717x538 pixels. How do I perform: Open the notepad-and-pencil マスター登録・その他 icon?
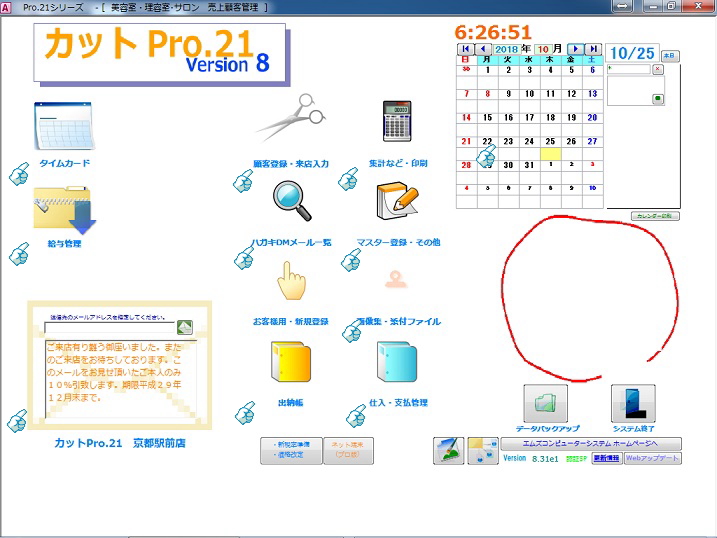click(x=397, y=201)
